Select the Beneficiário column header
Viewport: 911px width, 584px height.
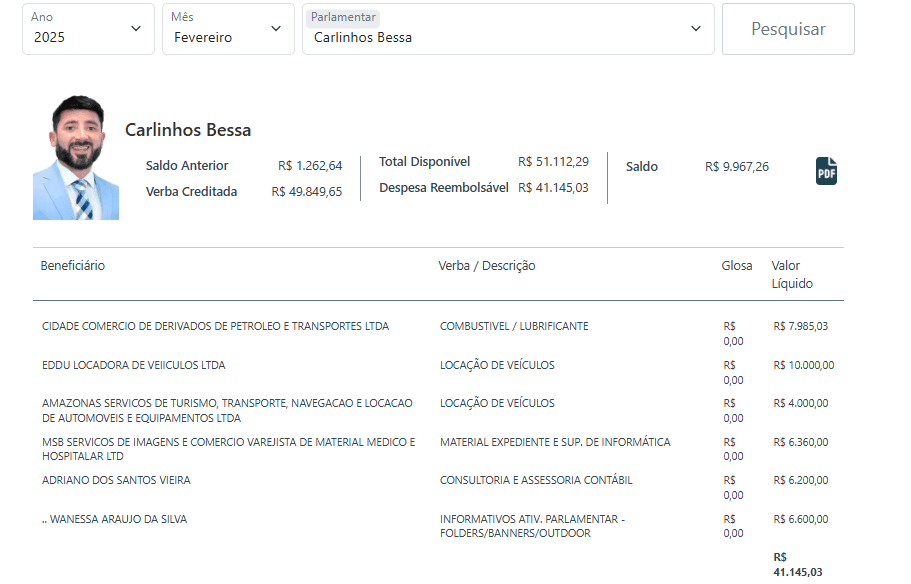pos(73,266)
